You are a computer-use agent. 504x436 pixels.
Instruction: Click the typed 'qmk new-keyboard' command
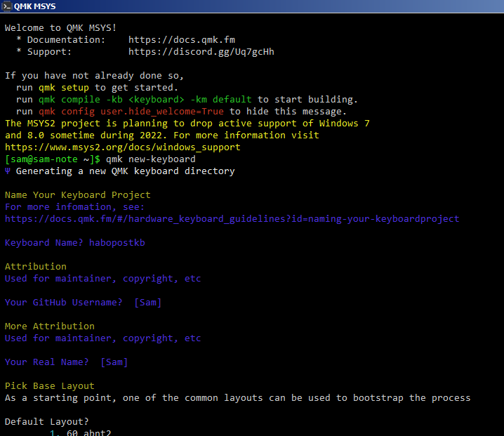(151, 159)
